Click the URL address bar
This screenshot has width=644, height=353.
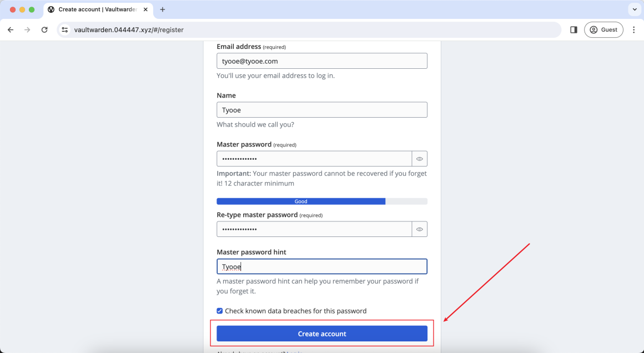pos(311,30)
